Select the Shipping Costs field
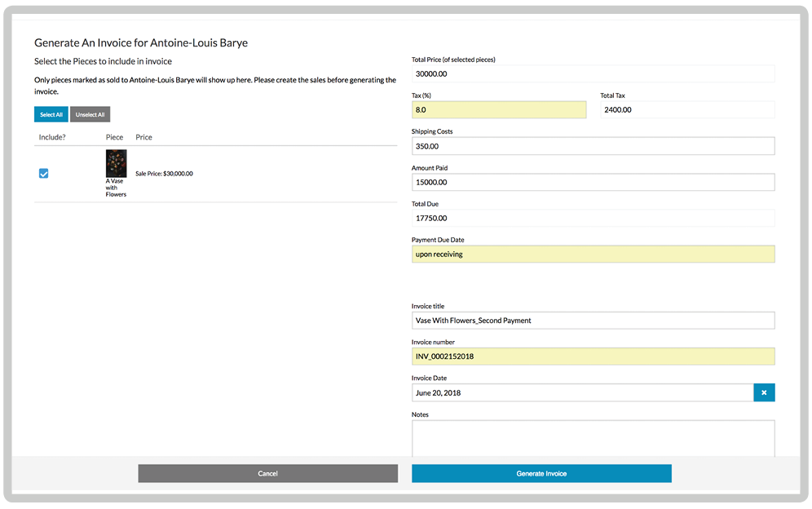The height and width of the screenshot is (509, 812). 593,145
